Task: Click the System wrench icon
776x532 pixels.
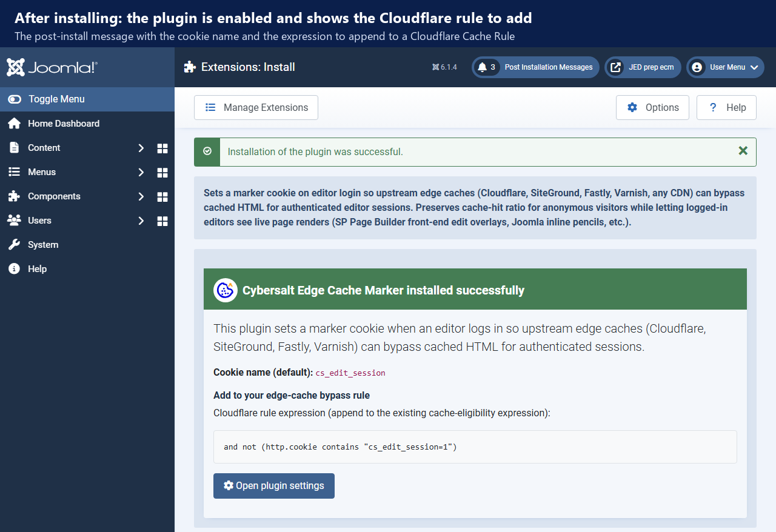Action: tap(14, 245)
